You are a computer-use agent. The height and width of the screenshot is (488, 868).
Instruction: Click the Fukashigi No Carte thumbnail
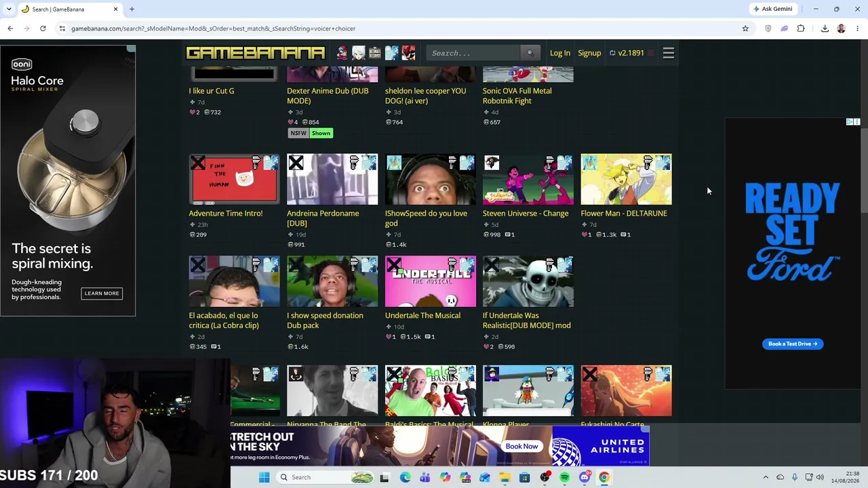point(627,391)
